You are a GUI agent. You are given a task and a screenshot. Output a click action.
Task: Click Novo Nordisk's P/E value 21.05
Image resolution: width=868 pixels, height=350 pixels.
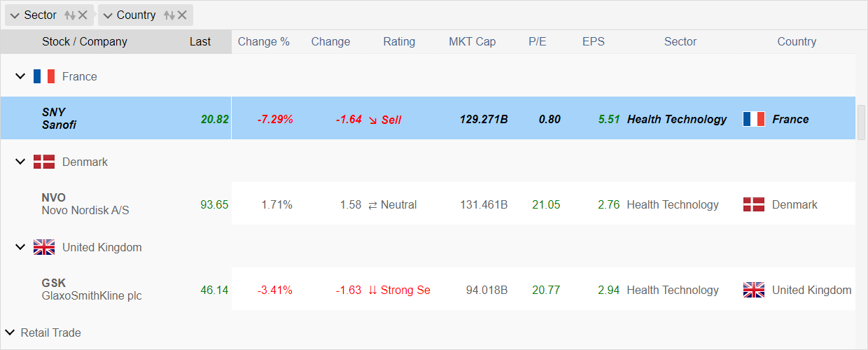(546, 204)
